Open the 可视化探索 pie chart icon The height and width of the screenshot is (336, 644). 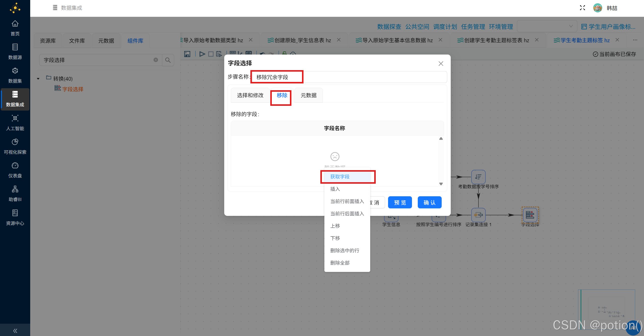(x=15, y=142)
